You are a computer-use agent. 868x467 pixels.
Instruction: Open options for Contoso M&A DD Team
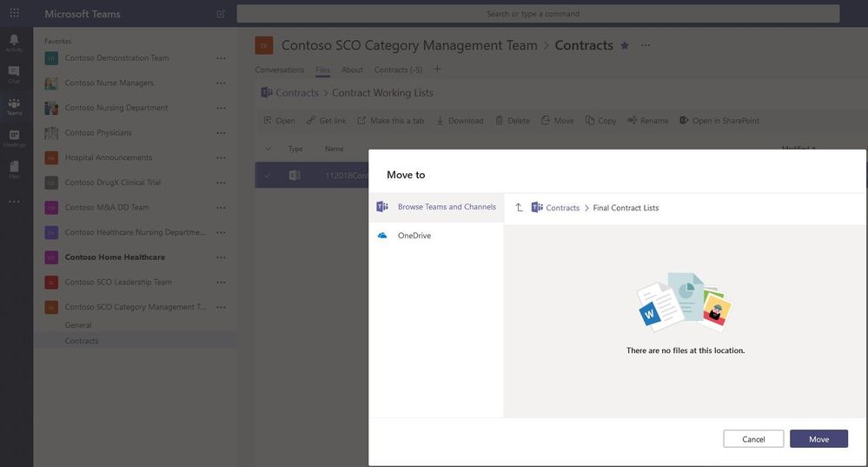pyautogui.click(x=221, y=208)
